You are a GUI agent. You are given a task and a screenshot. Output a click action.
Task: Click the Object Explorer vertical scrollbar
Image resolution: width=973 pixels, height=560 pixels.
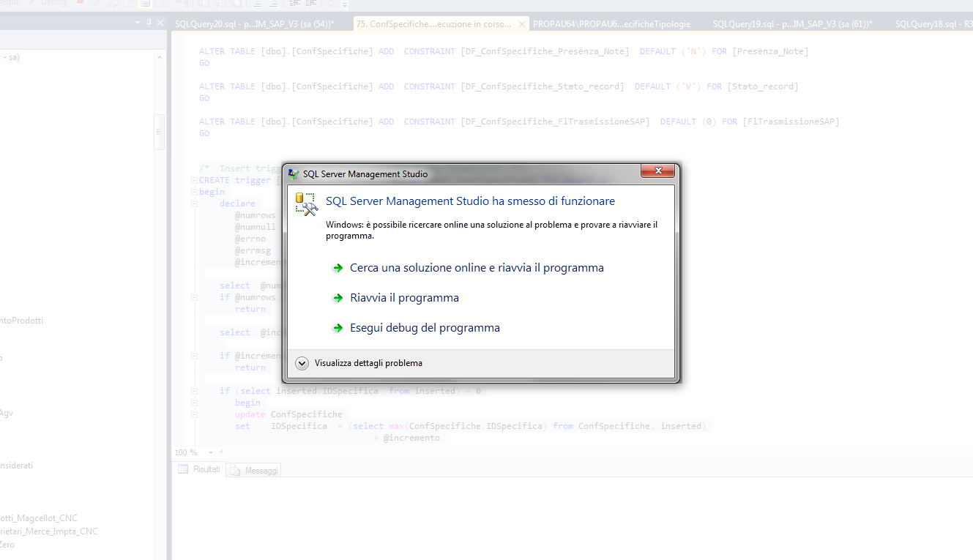(x=159, y=132)
